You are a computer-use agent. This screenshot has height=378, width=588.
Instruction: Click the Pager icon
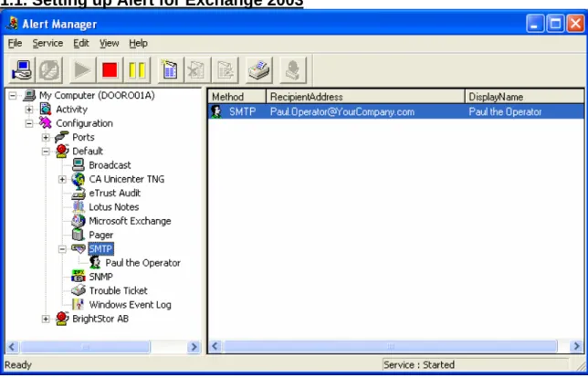[78, 235]
